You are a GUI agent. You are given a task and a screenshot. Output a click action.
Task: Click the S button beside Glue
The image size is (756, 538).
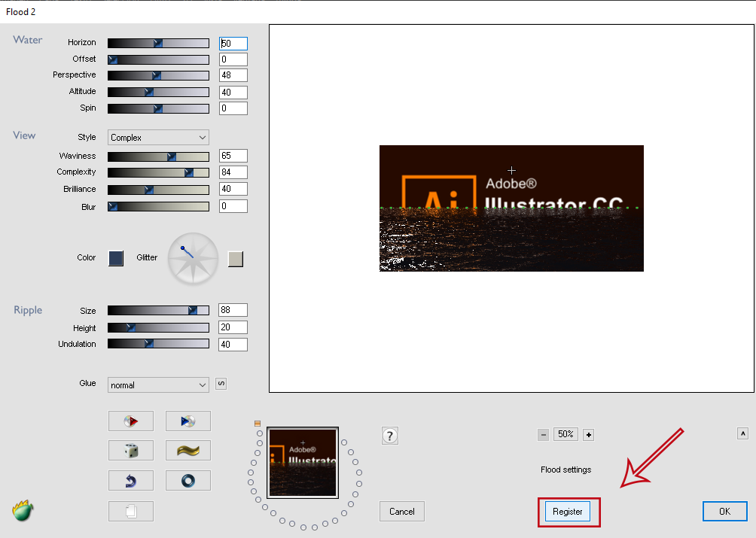[x=221, y=384]
